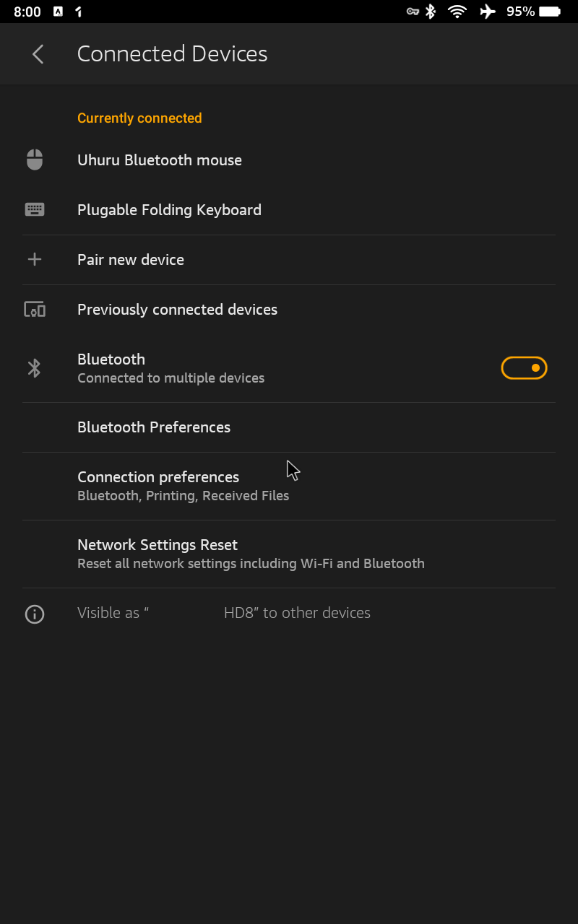
Task: Tap the Bluetooth symbol in settings list
Action: (x=35, y=368)
